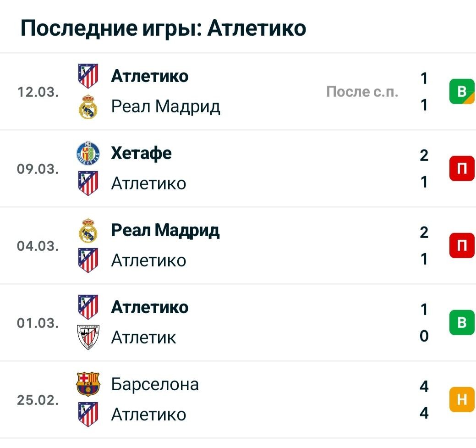Click red П loss badge for 04.03

tap(462, 246)
